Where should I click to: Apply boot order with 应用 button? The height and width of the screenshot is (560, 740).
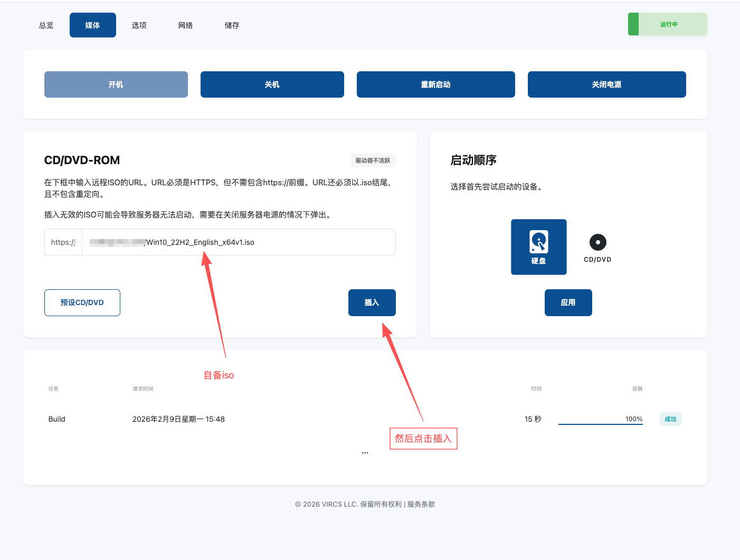coord(568,302)
